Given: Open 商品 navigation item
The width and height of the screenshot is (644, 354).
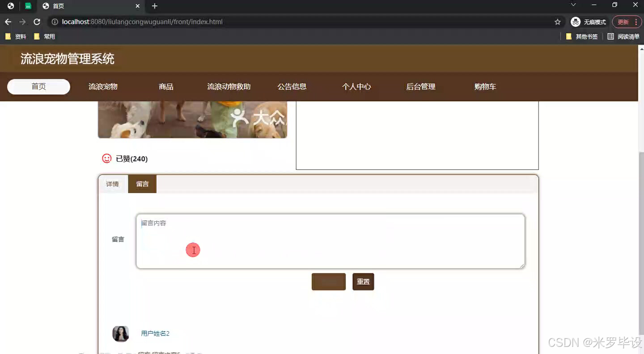Looking at the screenshot, I should pyautogui.click(x=166, y=87).
